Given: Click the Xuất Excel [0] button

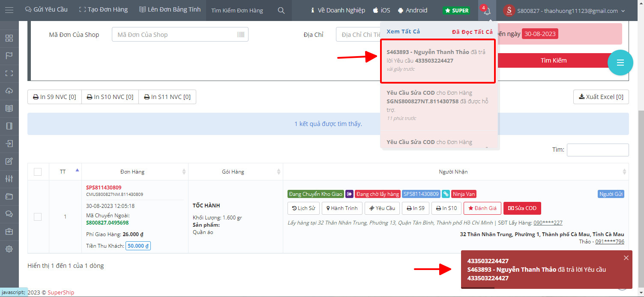Looking at the screenshot, I should pos(601,97).
